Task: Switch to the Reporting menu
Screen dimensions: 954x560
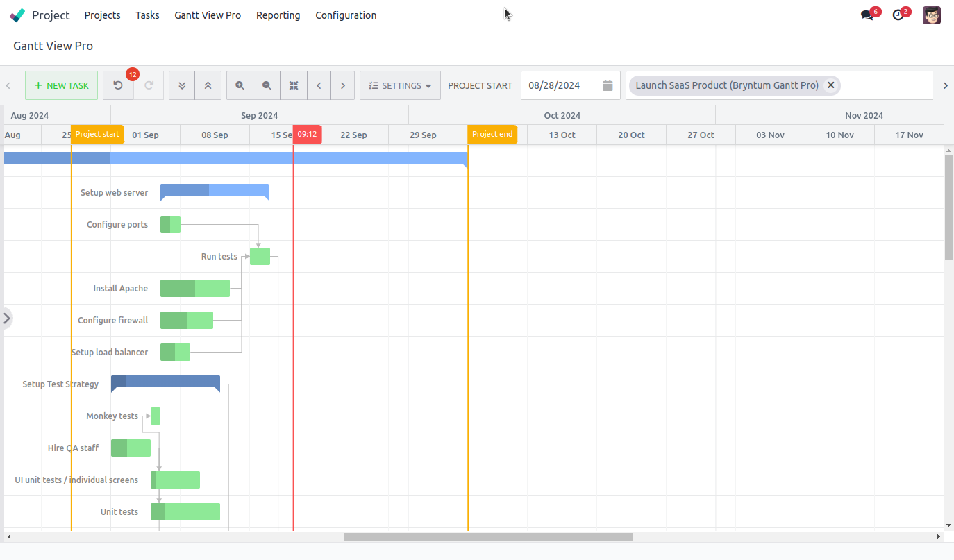Action: coord(278,15)
